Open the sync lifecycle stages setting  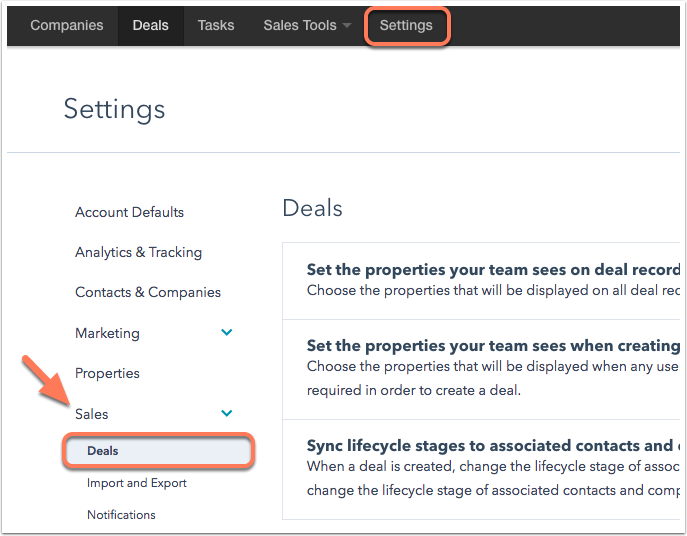pos(481,469)
